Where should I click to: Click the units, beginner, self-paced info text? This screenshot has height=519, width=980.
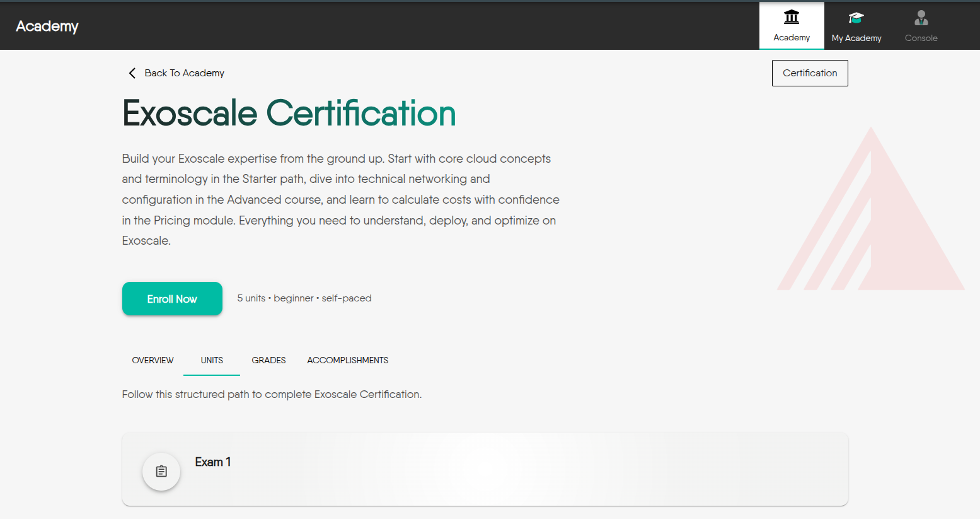pyautogui.click(x=304, y=298)
